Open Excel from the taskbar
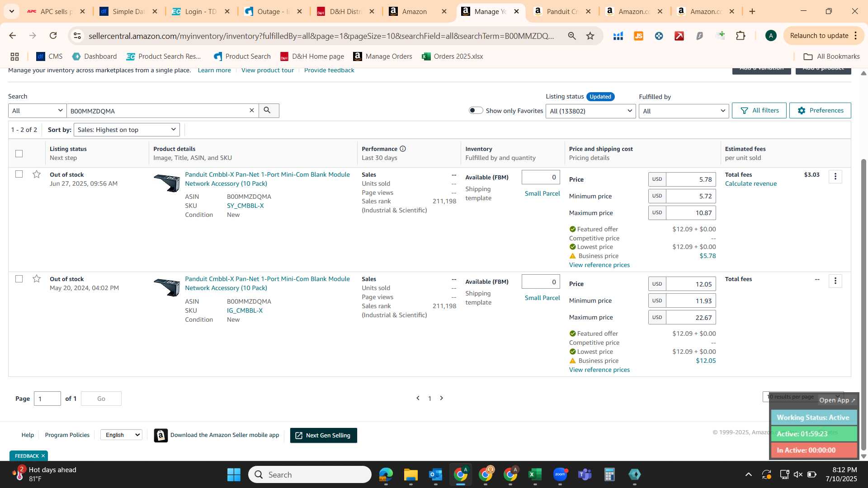Viewport: 868px width, 488px height. (535, 474)
